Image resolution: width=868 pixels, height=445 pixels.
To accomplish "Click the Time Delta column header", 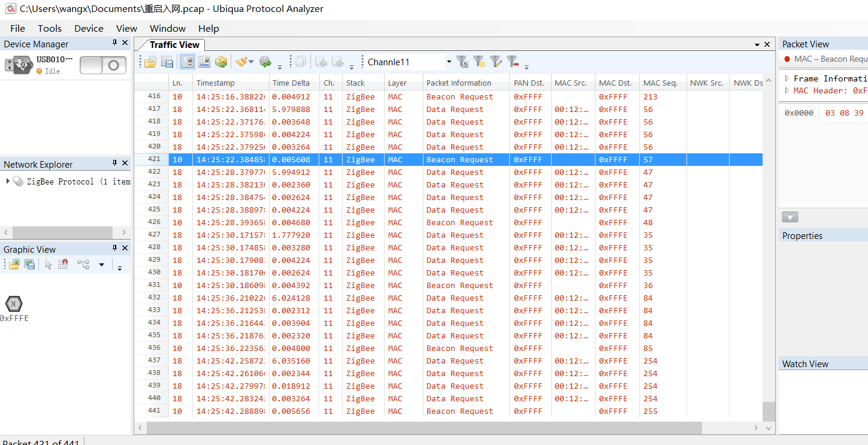I will point(294,83).
